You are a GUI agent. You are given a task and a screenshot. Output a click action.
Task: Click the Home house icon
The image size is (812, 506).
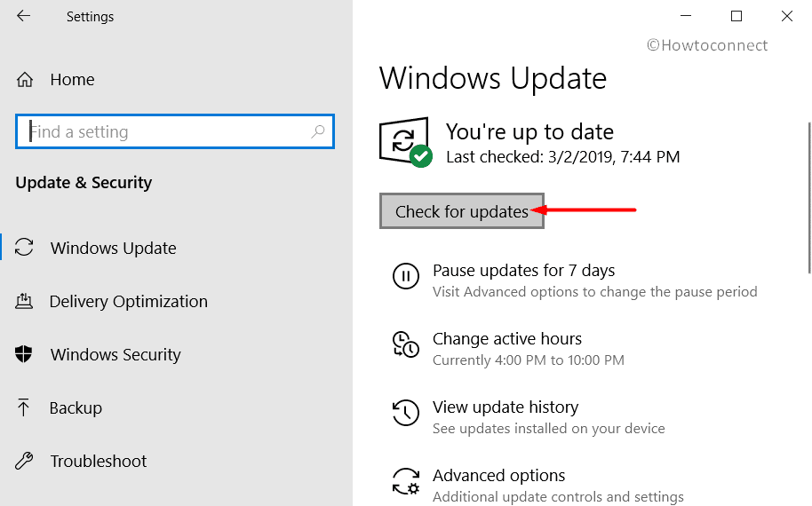point(24,80)
